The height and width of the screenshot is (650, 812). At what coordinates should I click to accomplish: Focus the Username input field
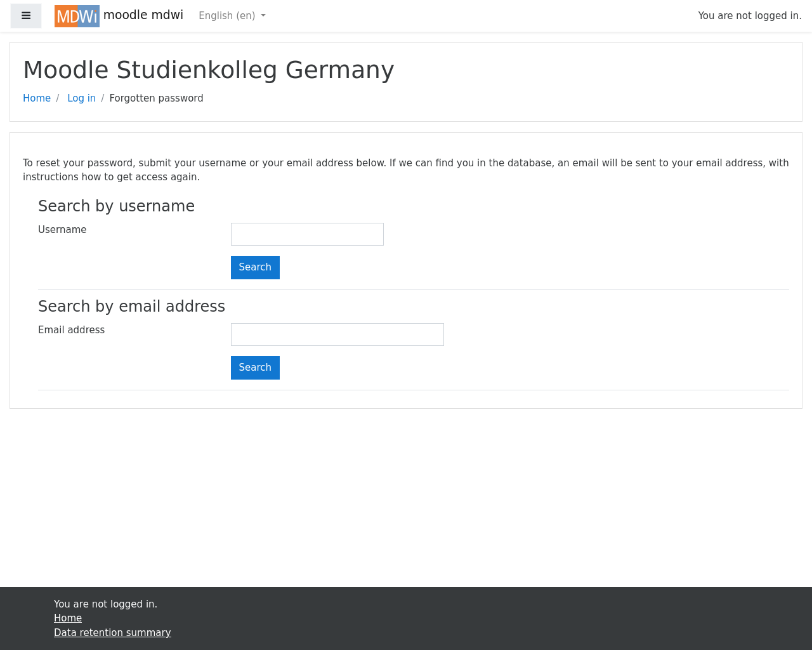(307, 234)
